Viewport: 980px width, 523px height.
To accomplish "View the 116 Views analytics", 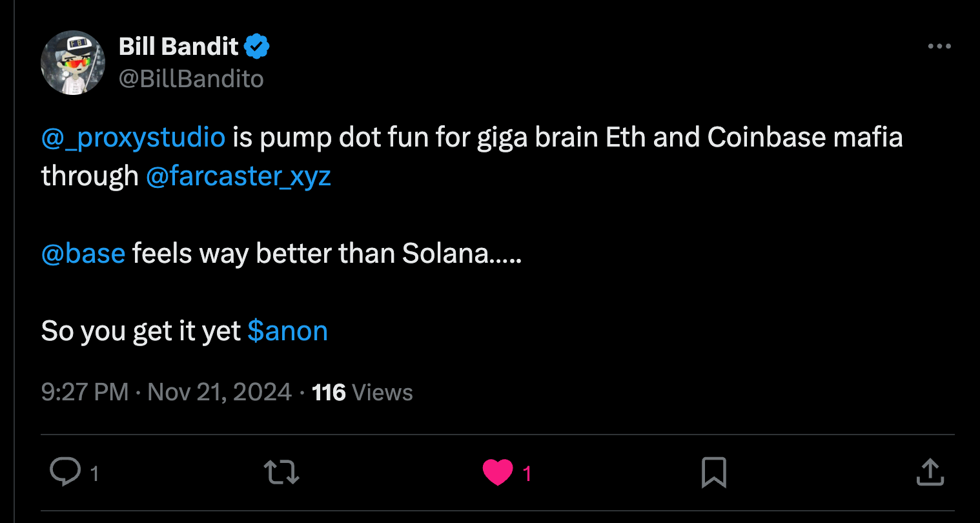I will [362, 393].
